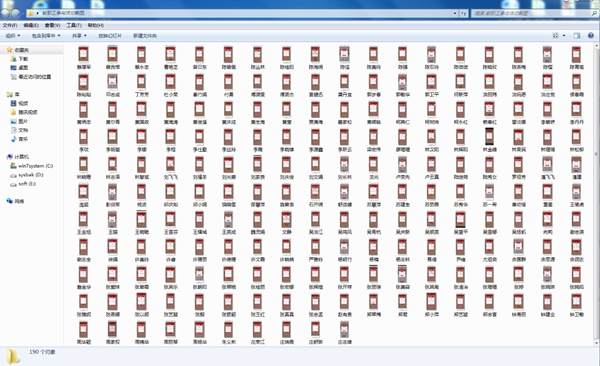Toggle the preview pane icon
Image resolution: width=600 pixels, height=366 pixels.
point(577,36)
